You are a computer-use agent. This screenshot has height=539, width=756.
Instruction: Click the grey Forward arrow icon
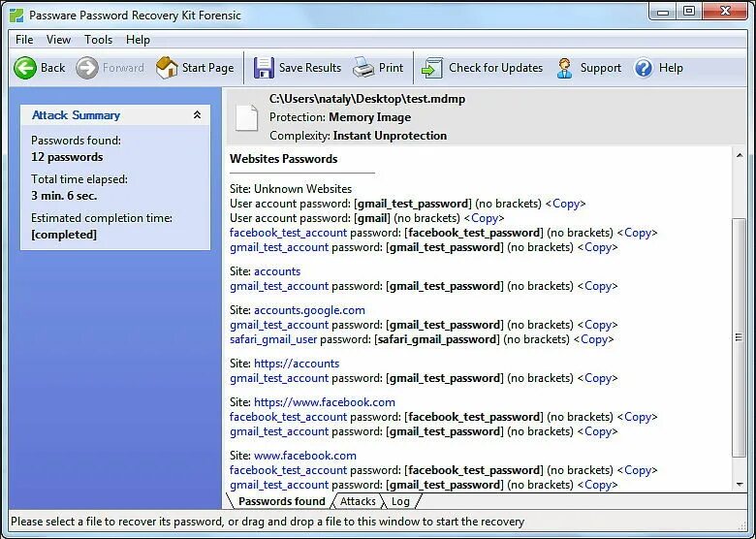coord(87,68)
